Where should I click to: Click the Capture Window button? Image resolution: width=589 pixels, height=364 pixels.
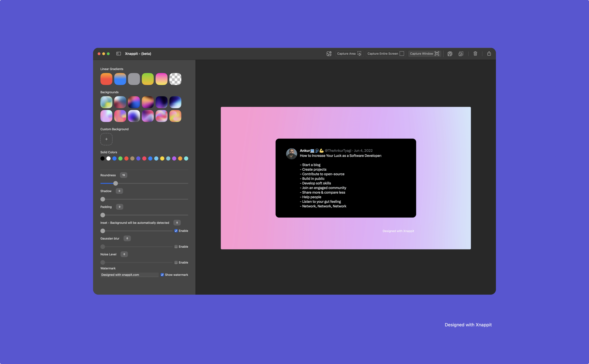point(424,54)
